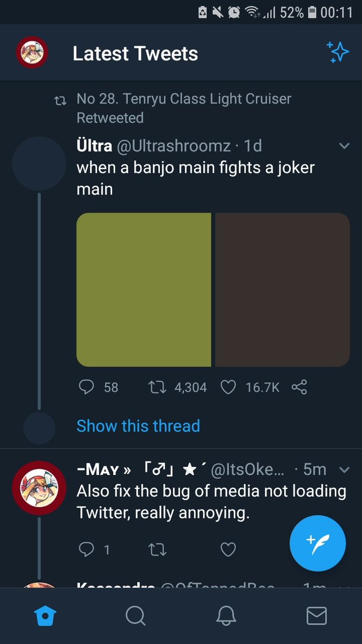The height and width of the screenshot is (644, 362).
Task: Open the Search tab
Action: tap(135, 616)
